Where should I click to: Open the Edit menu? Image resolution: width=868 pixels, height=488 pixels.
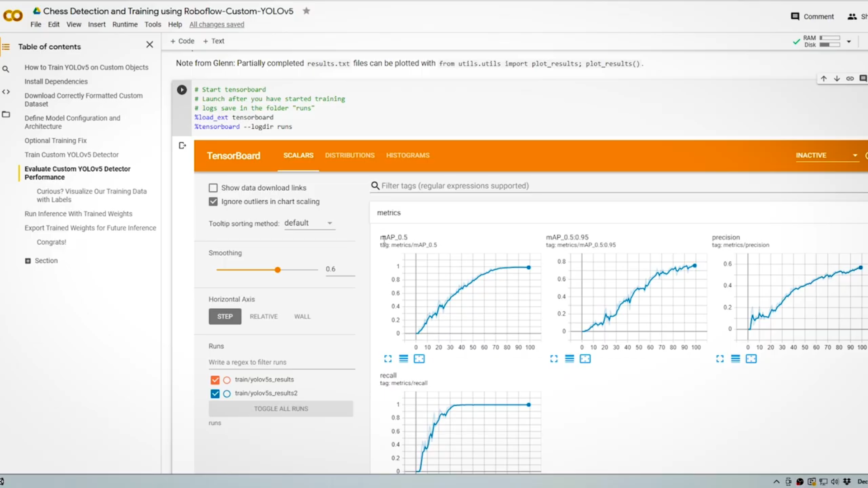[54, 24]
